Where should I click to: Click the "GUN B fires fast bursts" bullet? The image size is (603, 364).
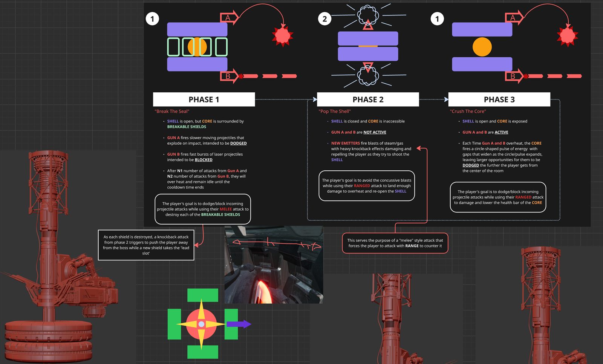click(205, 157)
